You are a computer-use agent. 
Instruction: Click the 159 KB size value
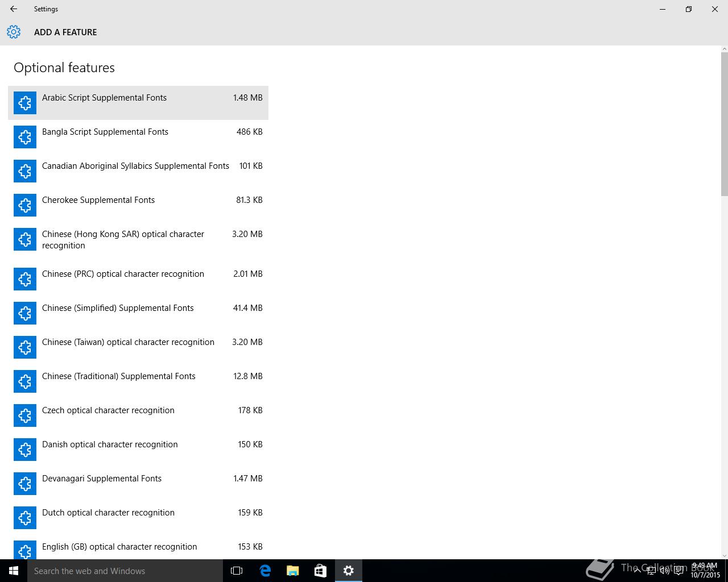(x=250, y=513)
